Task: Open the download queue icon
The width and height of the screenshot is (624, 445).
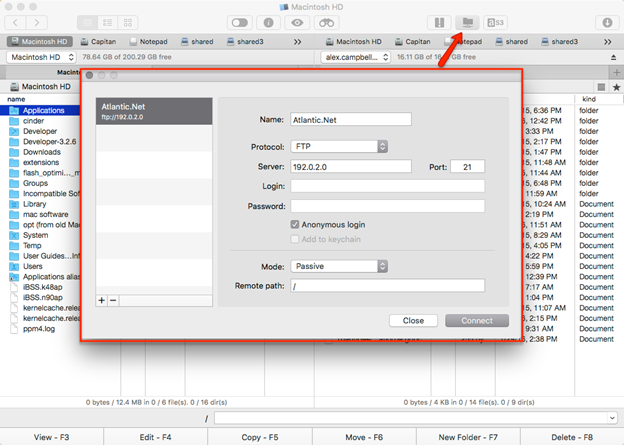Action: [607, 23]
